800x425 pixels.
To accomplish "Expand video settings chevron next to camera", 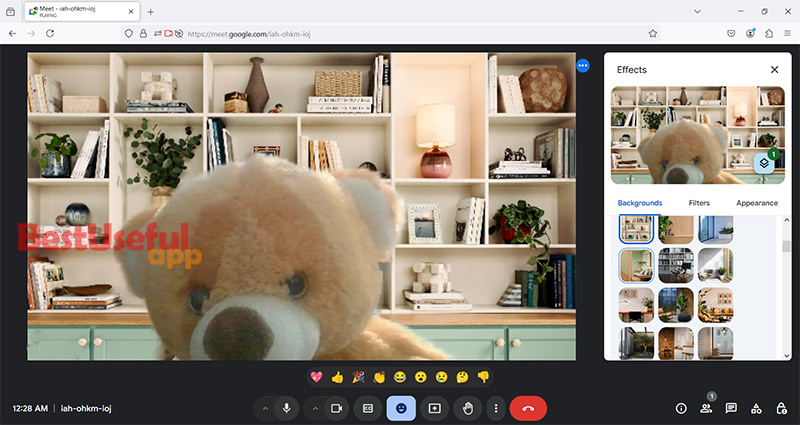I will [x=315, y=408].
